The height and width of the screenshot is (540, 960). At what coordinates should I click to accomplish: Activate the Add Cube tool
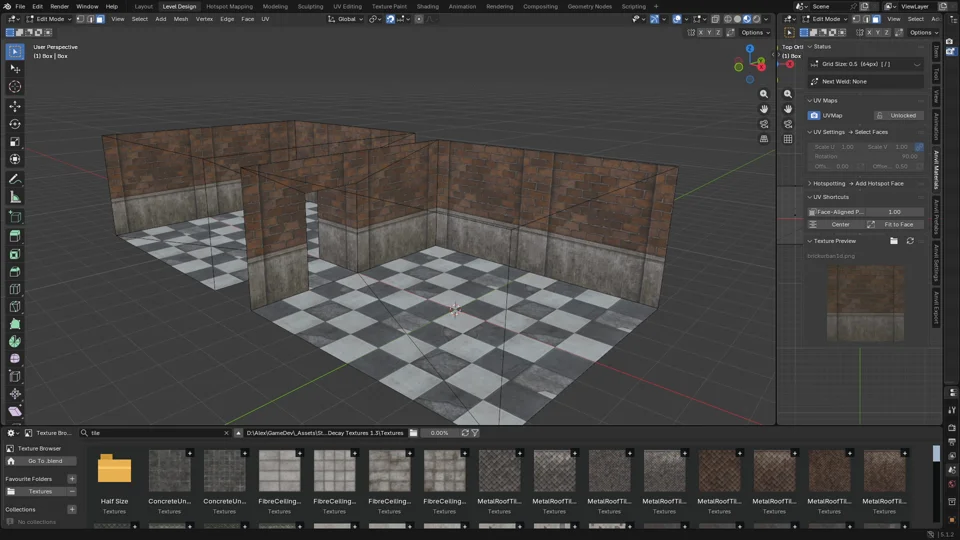tap(15, 217)
